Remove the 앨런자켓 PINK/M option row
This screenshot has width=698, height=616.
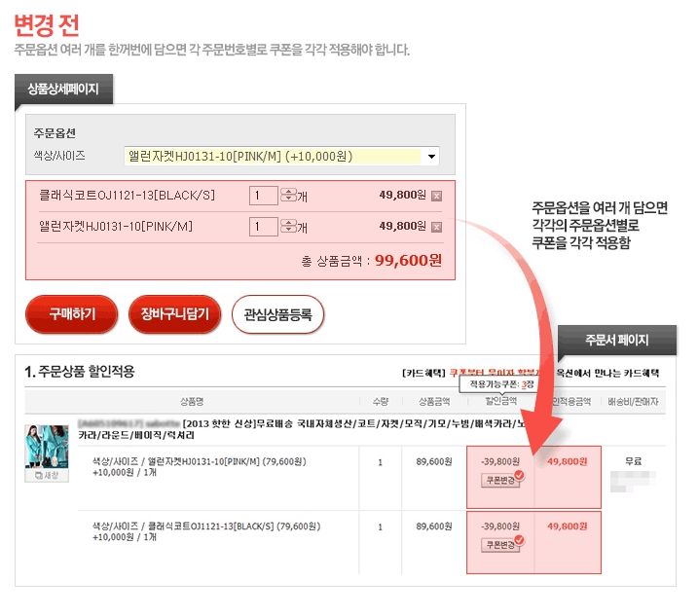coord(436,227)
